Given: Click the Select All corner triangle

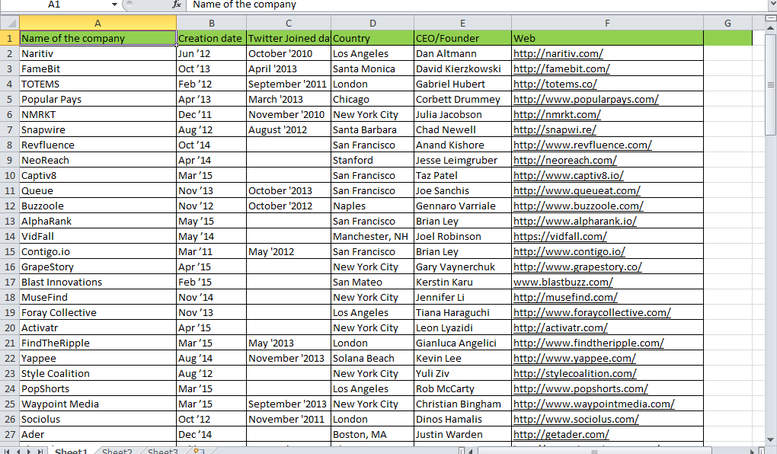Looking at the screenshot, I should (x=10, y=23).
